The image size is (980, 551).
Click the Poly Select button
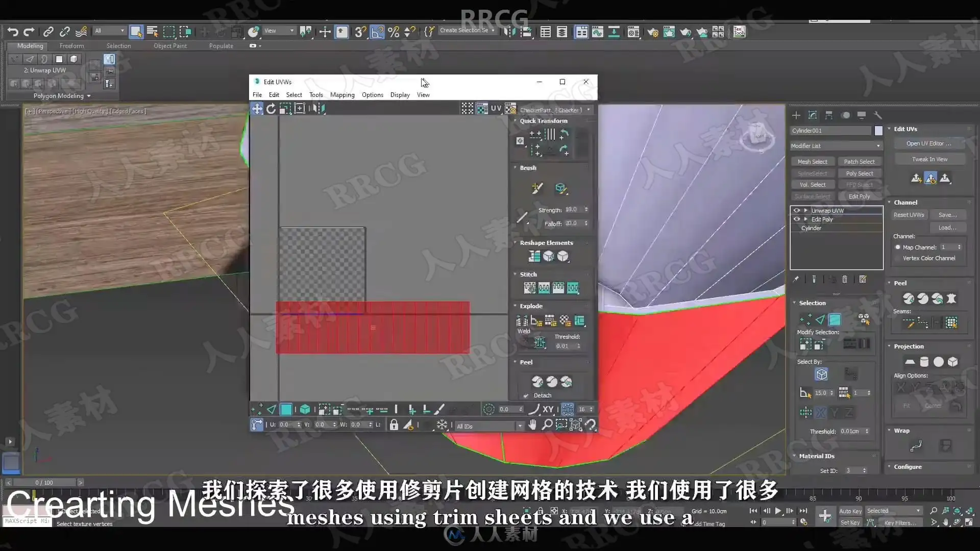859,173
